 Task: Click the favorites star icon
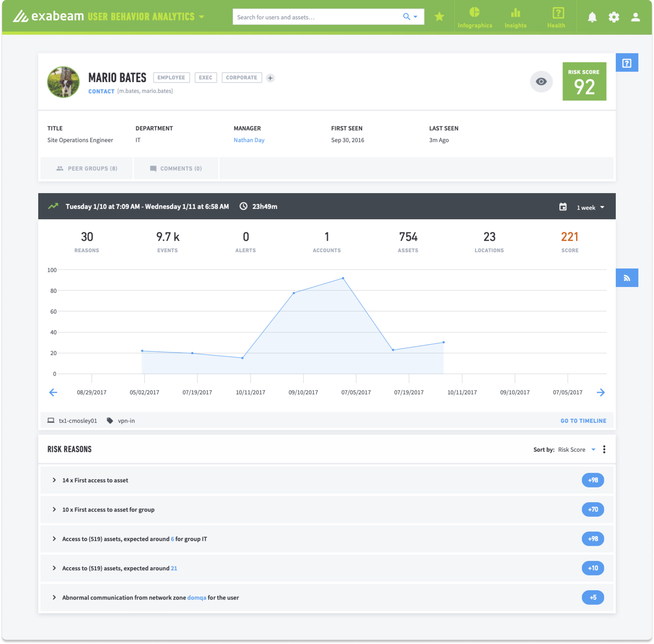(x=439, y=16)
